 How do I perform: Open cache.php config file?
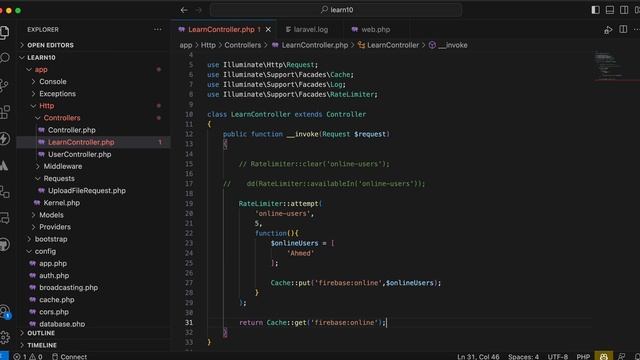pos(57,300)
